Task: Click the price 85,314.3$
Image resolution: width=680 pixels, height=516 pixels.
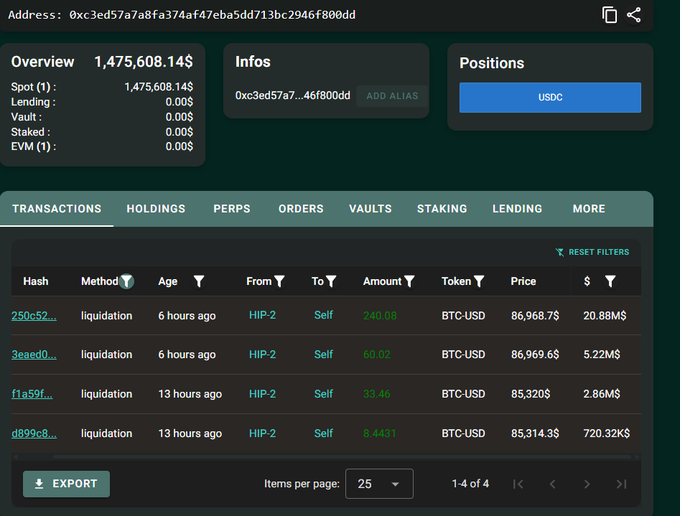Action: (x=535, y=433)
